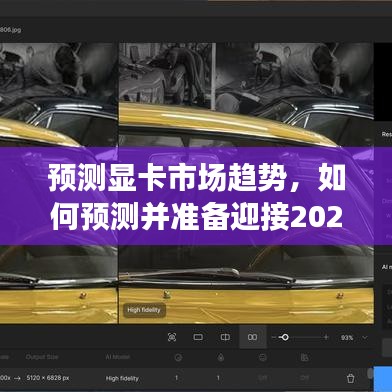Delete the image with the trash icon
The width and height of the screenshot is (392, 392).
tap(350, 378)
